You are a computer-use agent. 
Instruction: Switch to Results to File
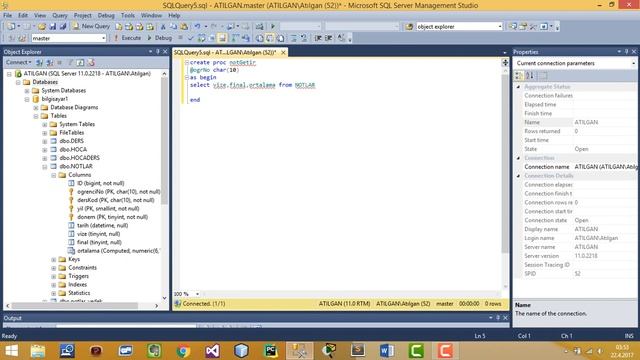click(281, 38)
